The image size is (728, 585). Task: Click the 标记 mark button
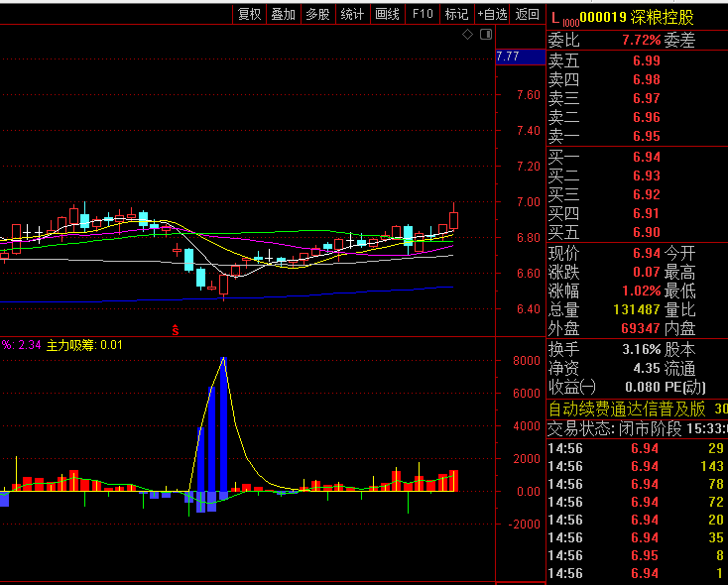[x=456, y=14]
